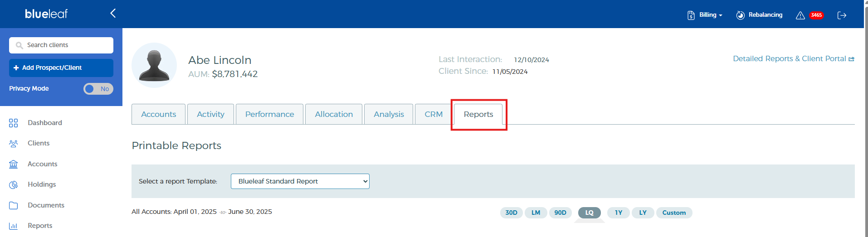
Task: Click the AUM value $8,781,442
Action: coord(235,74)
